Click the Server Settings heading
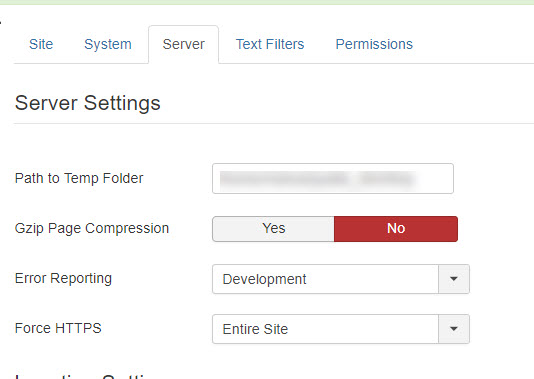 click(88, 103)
